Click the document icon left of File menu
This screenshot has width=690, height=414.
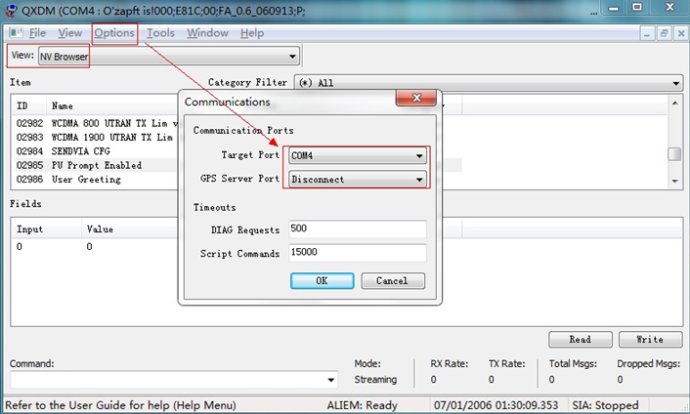(x=16, y=33)
